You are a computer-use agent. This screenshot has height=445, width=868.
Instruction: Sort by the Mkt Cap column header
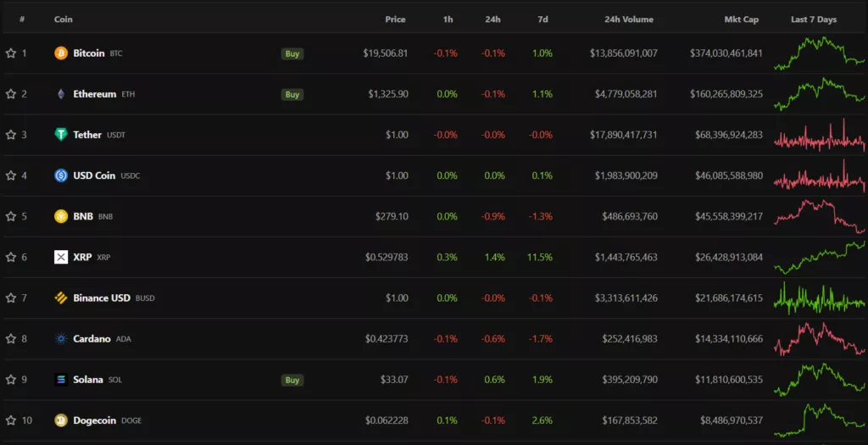point(741,19)
